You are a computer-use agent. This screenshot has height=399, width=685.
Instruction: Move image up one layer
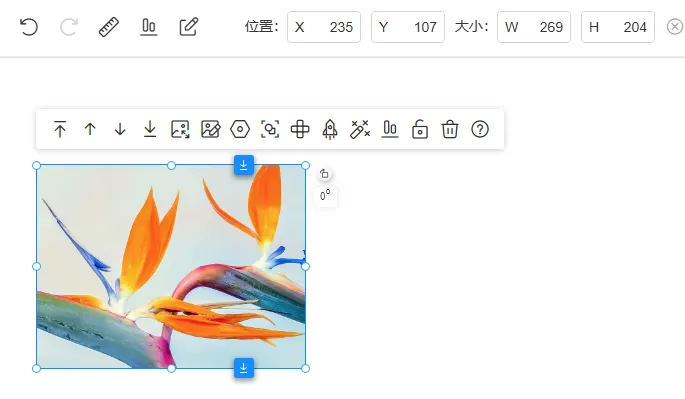tap(90, 129)
